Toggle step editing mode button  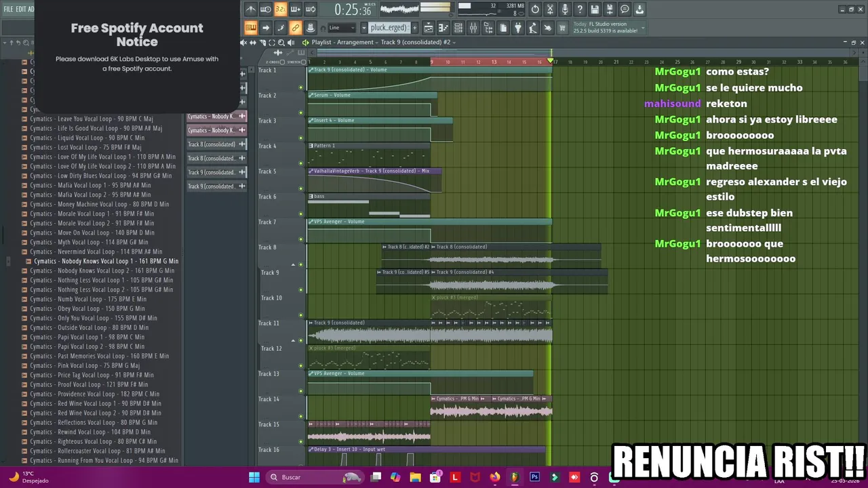pos(281,28)
